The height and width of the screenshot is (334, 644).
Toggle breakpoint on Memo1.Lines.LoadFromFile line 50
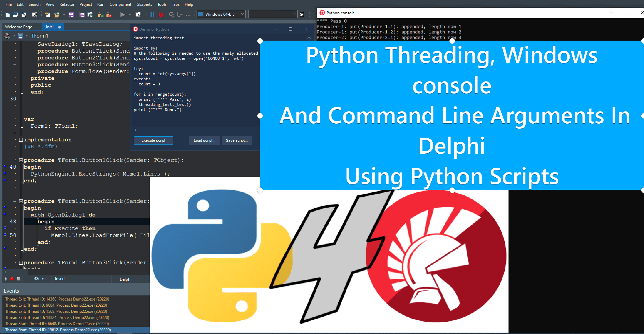pos(5,235)
